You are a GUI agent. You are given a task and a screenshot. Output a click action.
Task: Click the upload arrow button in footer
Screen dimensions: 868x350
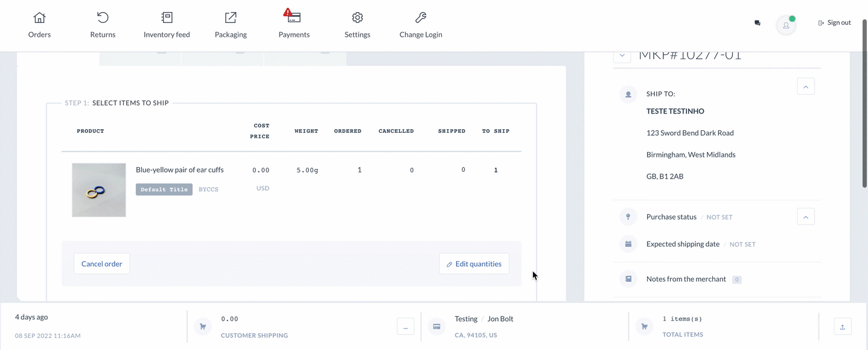click(843, 326)
